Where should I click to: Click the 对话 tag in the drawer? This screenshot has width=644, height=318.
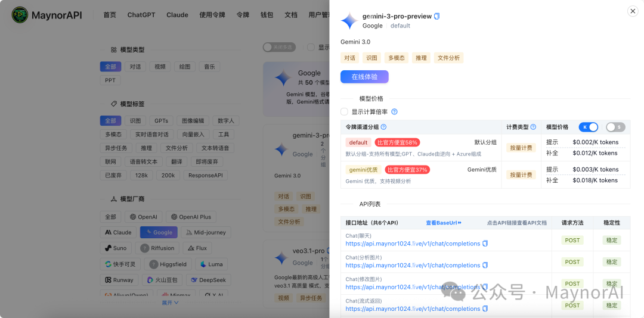point(349,58)
